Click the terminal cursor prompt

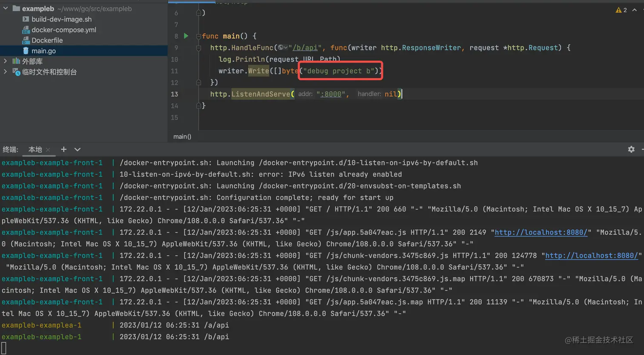click(4, 348)
